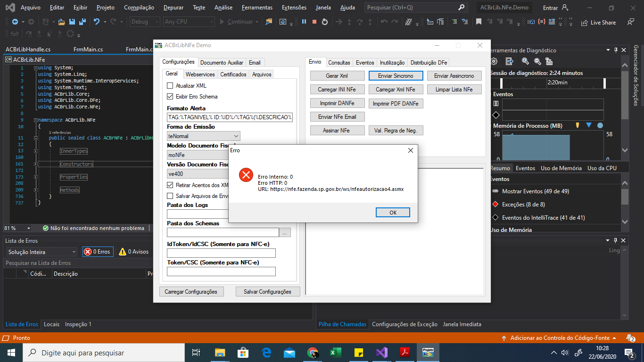Uncheck Exibir Erro Schema checkbox
The image size is (644, 362).
click(x=170, y=97)
